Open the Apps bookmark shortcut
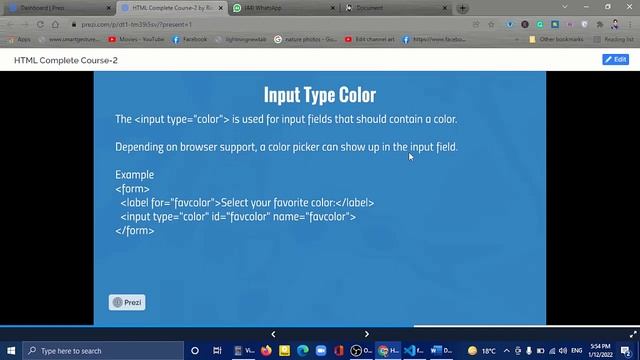The width and height of the screenshot is (640, 360). [19, 39]
